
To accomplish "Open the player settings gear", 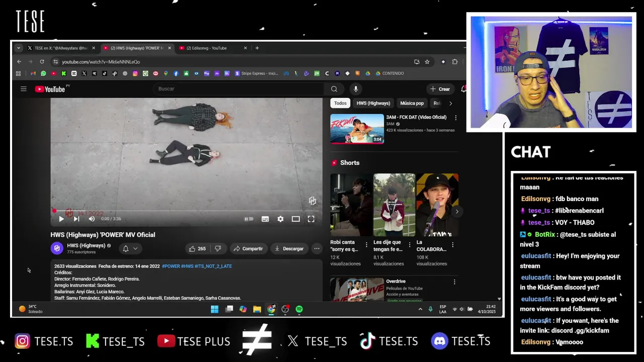I will tap(280, 219).
